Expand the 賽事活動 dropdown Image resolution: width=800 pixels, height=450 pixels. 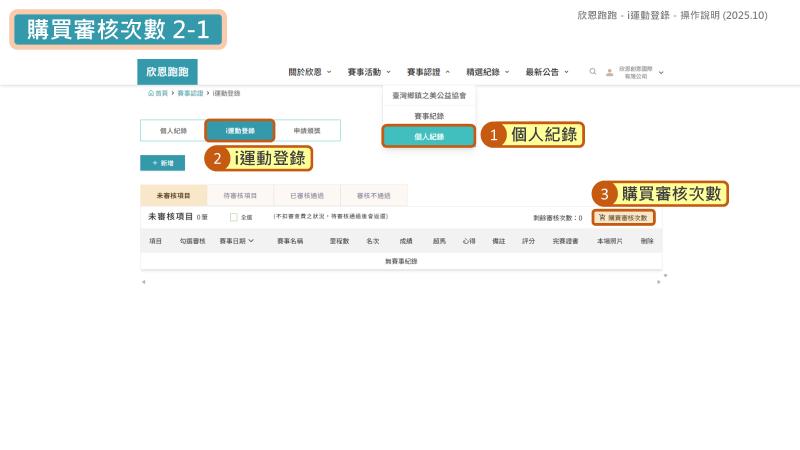tap(368, 72)
